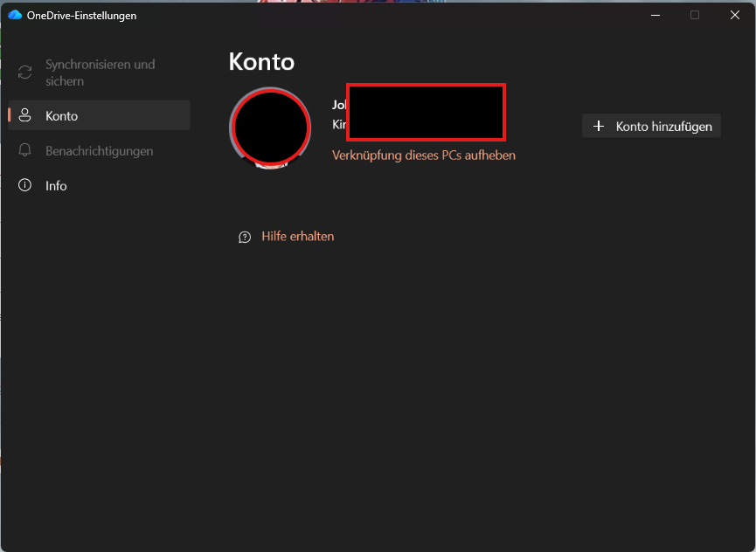This screenshot has width=756, height=552.
Task: Click the info circle icon in sidebar
Action: click(x=24, y=185)
